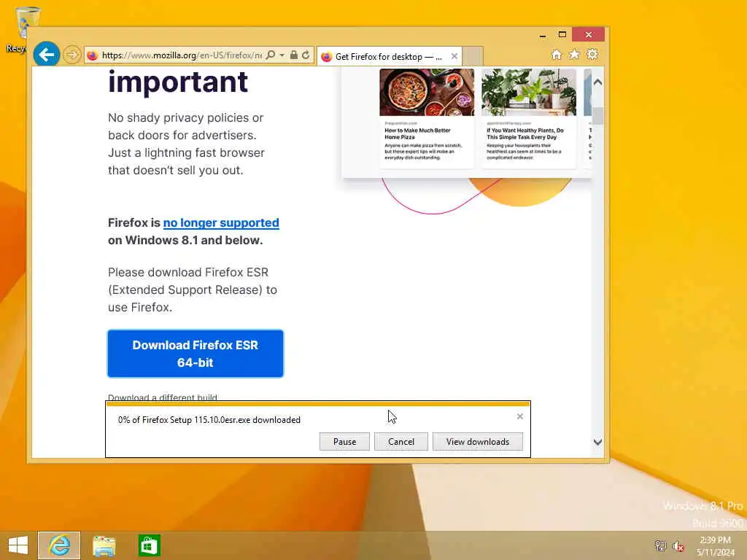Refresh the page with reload icon
The height and width of the screenshot is (560, 747).
point(306,55)
